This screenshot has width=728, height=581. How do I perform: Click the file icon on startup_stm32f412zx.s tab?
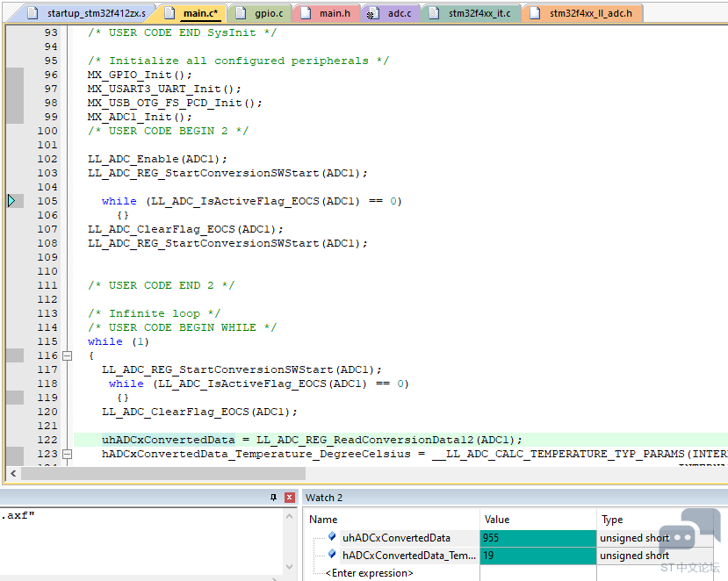[32, 13]
